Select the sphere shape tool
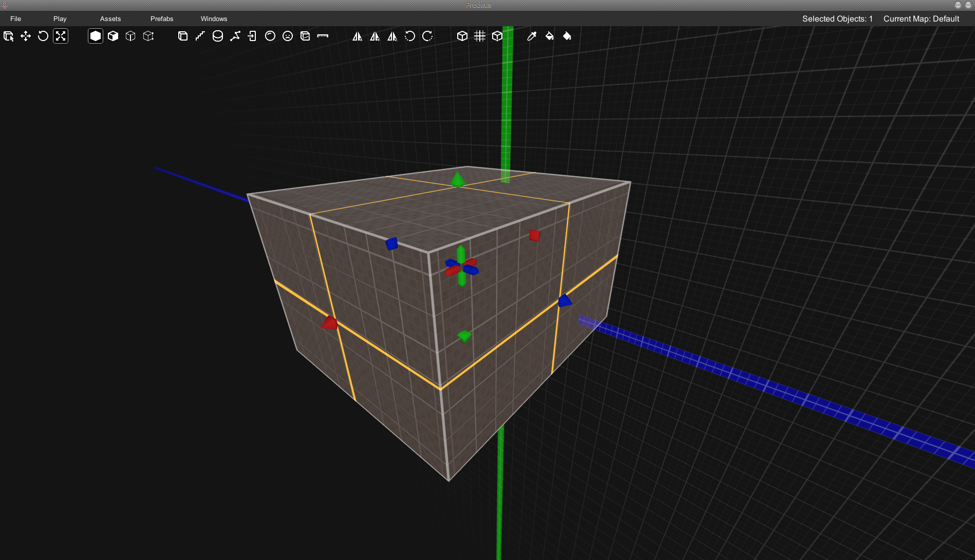This screenshot has height=560, width=975. tap(270, 36)
